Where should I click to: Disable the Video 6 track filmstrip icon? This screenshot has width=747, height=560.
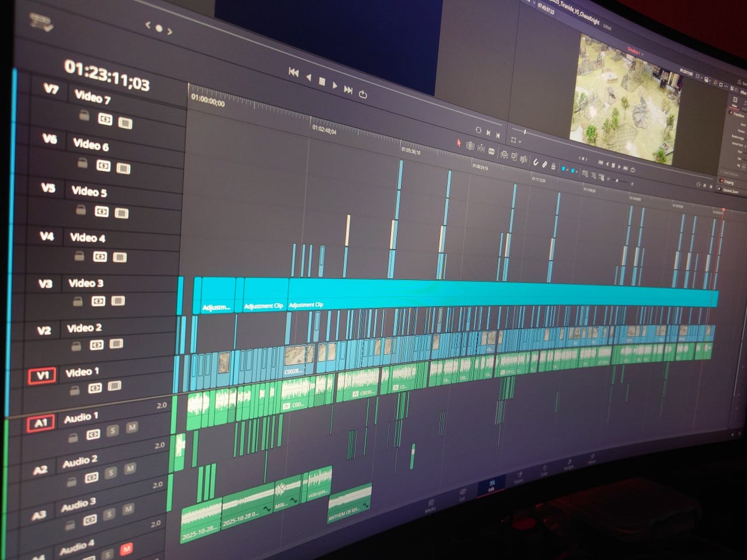pos(123,168)
